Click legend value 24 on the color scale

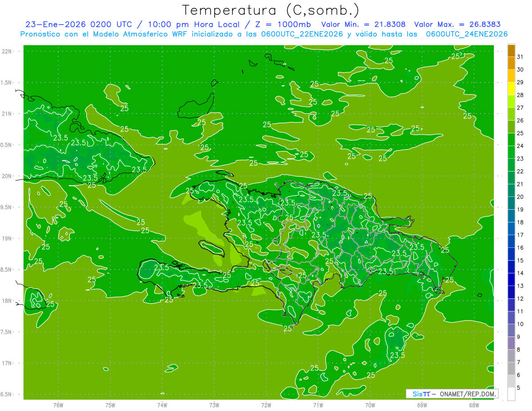(520, 146)
